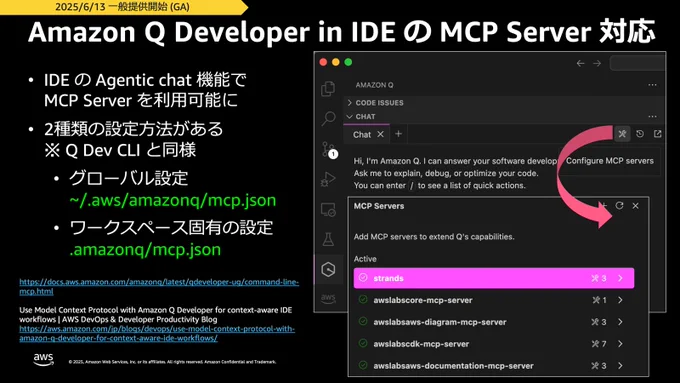
Task: Open Source Control with one pending change
Action: (329, 150)
